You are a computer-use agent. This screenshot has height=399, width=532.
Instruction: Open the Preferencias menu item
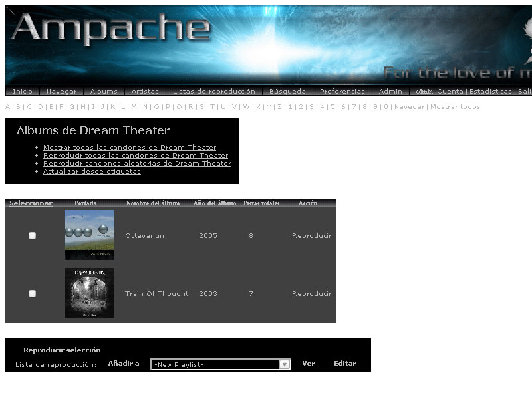pos(342,91)
